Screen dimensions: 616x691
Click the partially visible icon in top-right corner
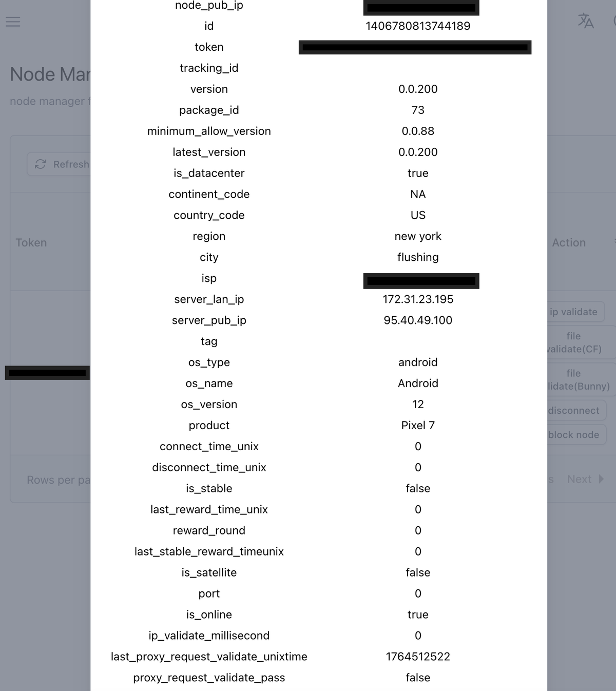(614, 22)
